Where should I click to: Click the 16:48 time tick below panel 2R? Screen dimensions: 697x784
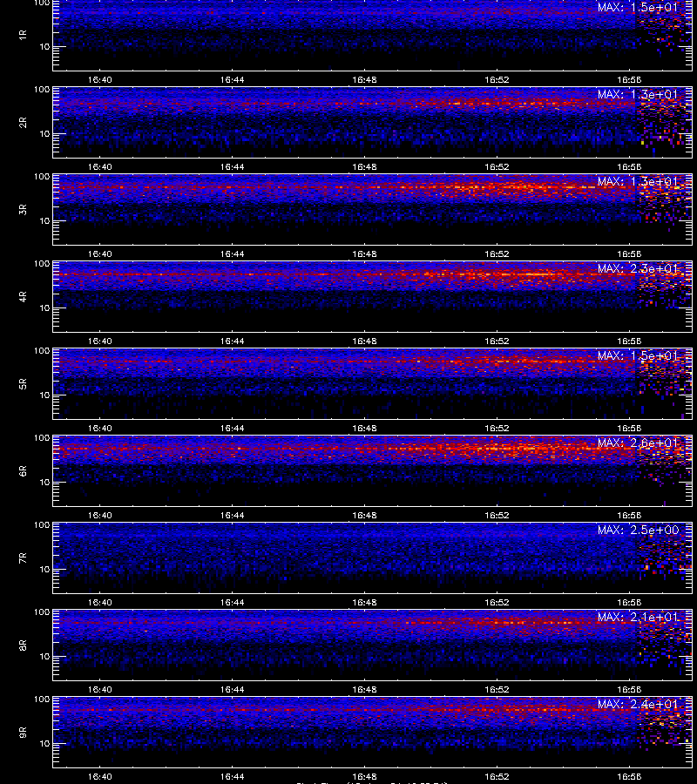tap(364, 166)
